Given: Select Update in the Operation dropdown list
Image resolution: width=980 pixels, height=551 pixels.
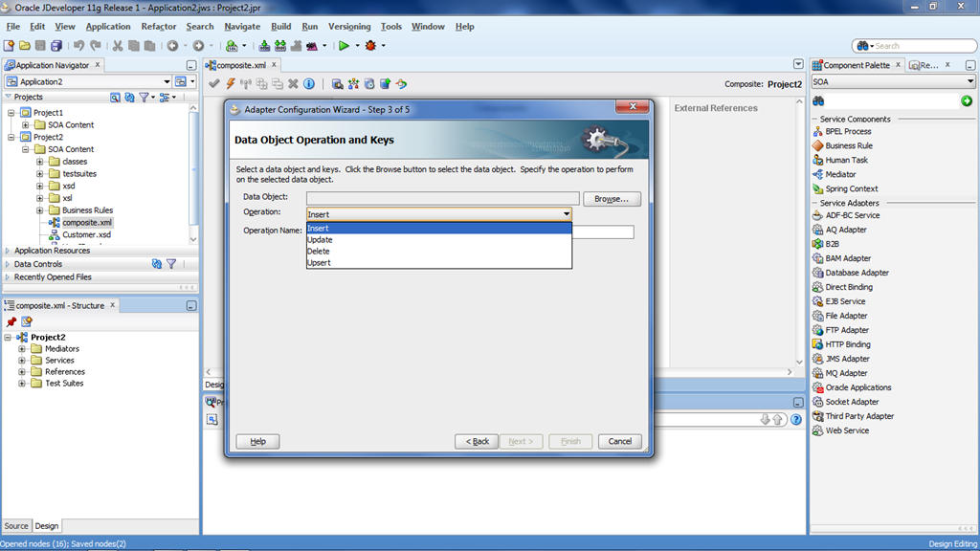Looking at the screenshot, I should 320,239.
